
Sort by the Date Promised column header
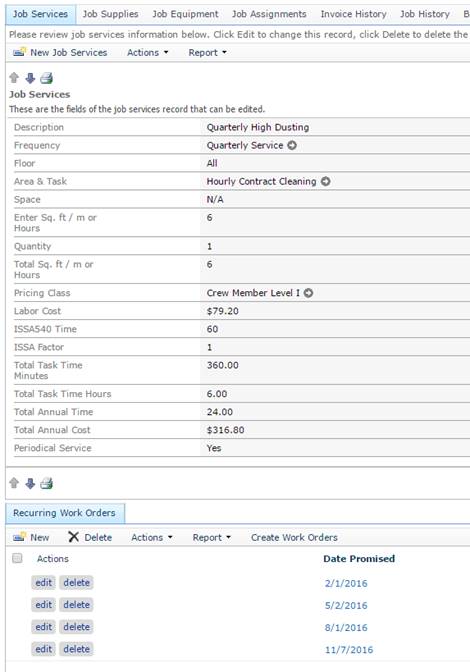coord(359,559)
